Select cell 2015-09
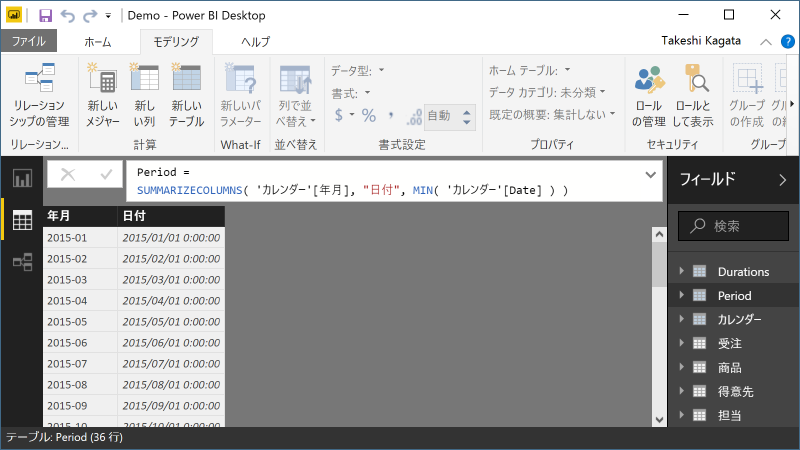Screen dimensions: 800x450 81,406
